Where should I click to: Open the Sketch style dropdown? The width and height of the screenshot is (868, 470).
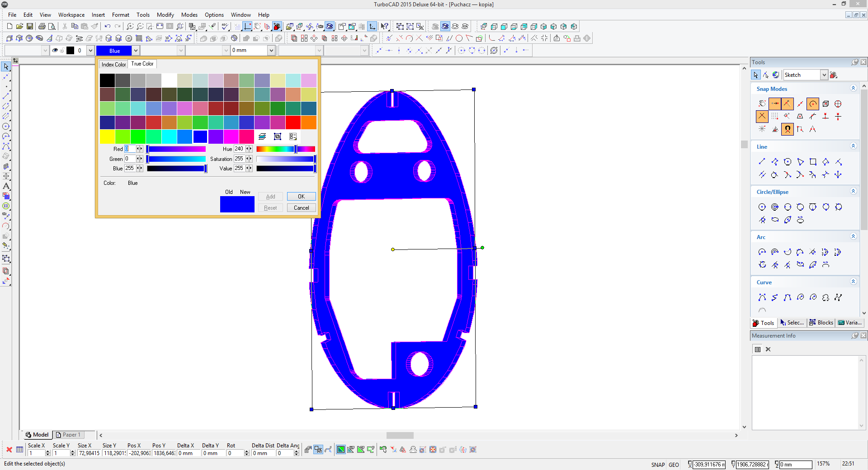(824, 75)
